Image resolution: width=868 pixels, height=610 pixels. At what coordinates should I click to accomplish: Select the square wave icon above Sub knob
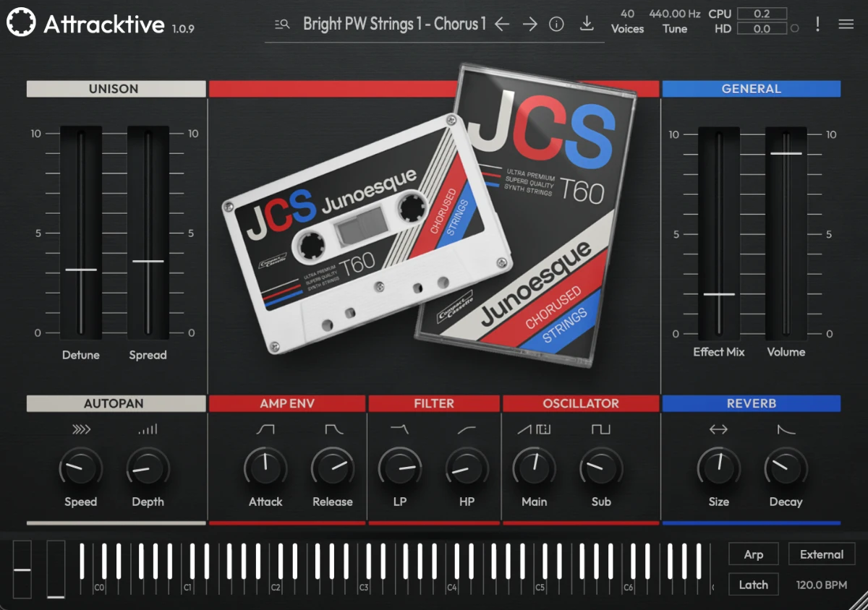(x=600, y=429)
